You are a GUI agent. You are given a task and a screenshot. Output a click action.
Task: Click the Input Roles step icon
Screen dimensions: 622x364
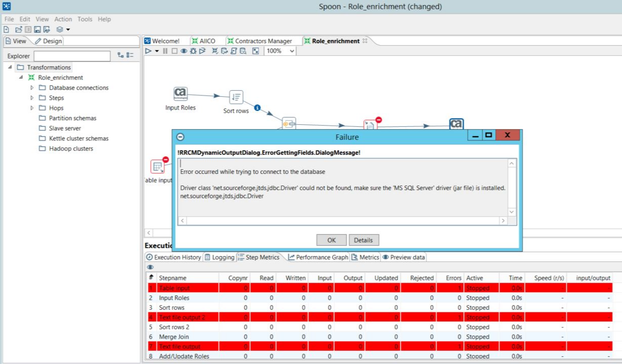coord(180,94)
